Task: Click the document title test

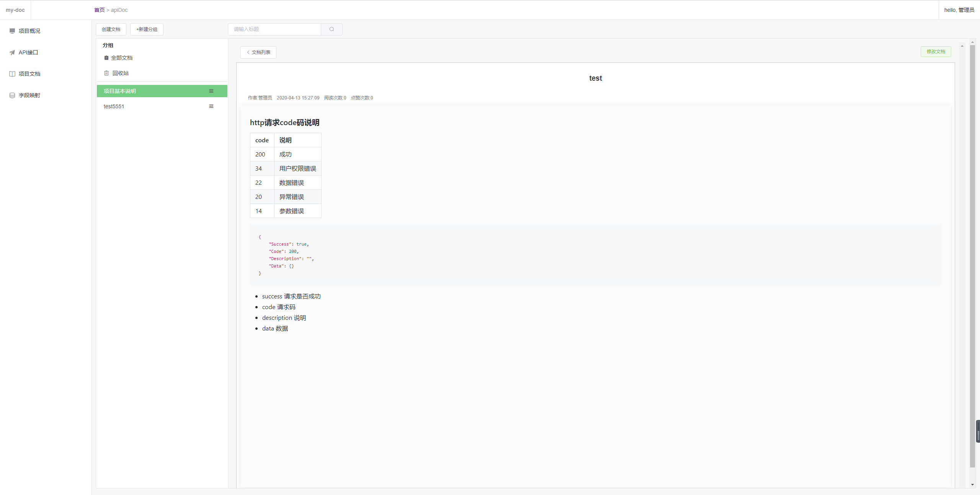Action: point(595,78)
